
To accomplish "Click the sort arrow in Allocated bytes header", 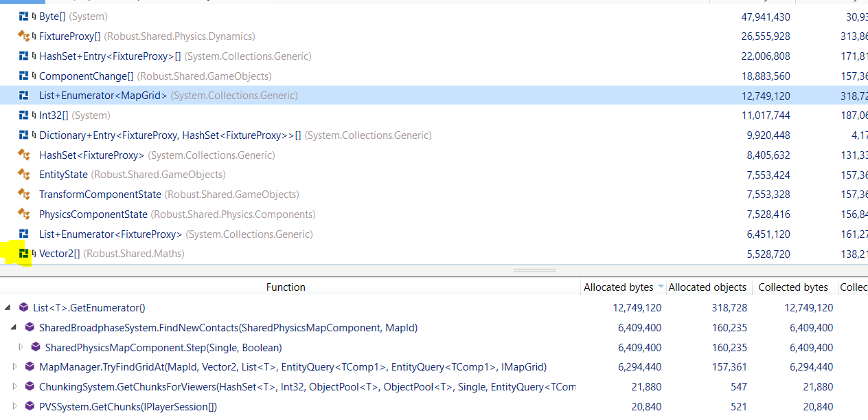I will pos(661,287).
